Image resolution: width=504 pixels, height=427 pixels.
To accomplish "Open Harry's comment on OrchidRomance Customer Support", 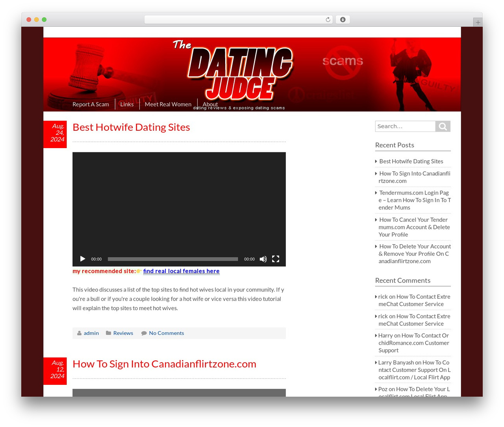I will (413, 343).
